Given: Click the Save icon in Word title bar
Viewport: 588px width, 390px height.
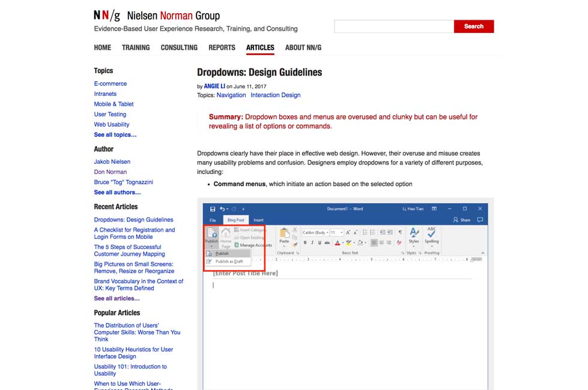Looking at the screenshot, I should tap(213, 209).
